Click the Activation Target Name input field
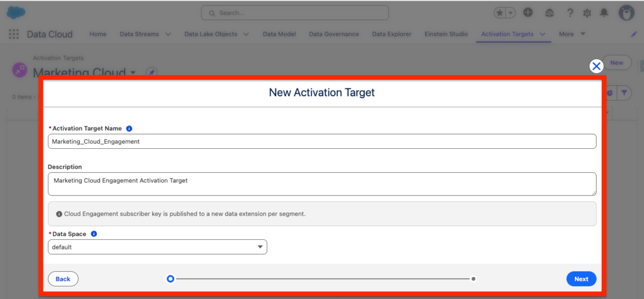Screen dimensions: 644x299 tap(322, 142)
